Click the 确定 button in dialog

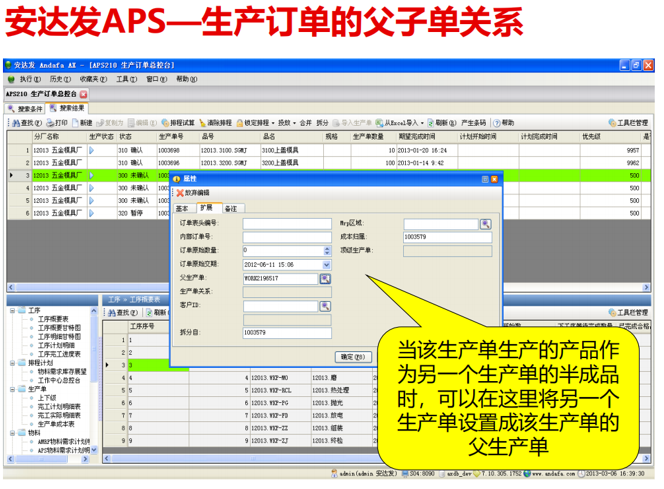(353, 357)
